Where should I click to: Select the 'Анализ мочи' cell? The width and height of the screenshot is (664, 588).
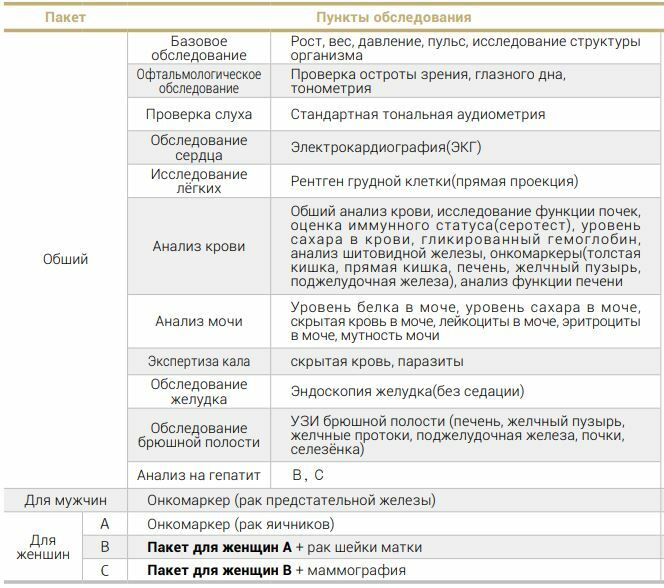199,321
